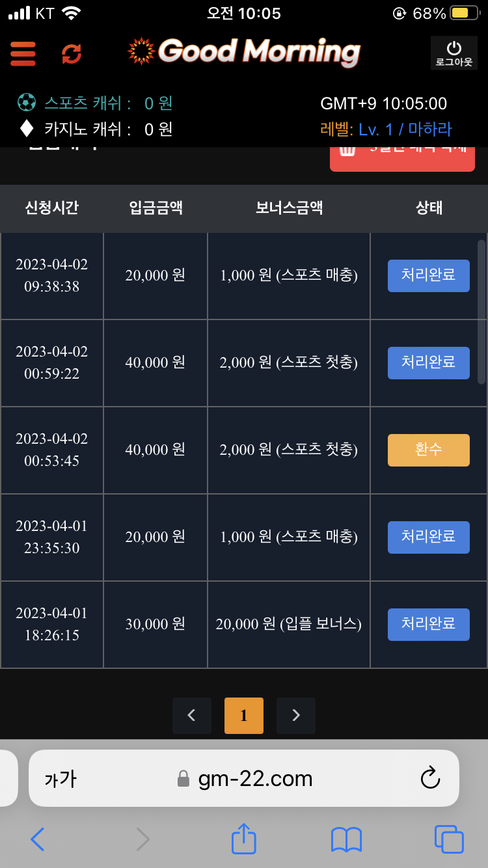Image resolution: width=488 pixels, height=868 pixels.
Task: Open the Good Morning logo home link
Action: pyautogui.click(x=243, y=51)
